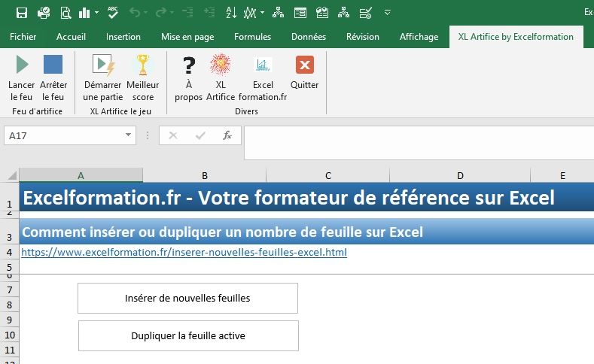The height and width of the screenshot is (364, 594).
Task: Select row 4 header
Action: (x=10, y=252)
